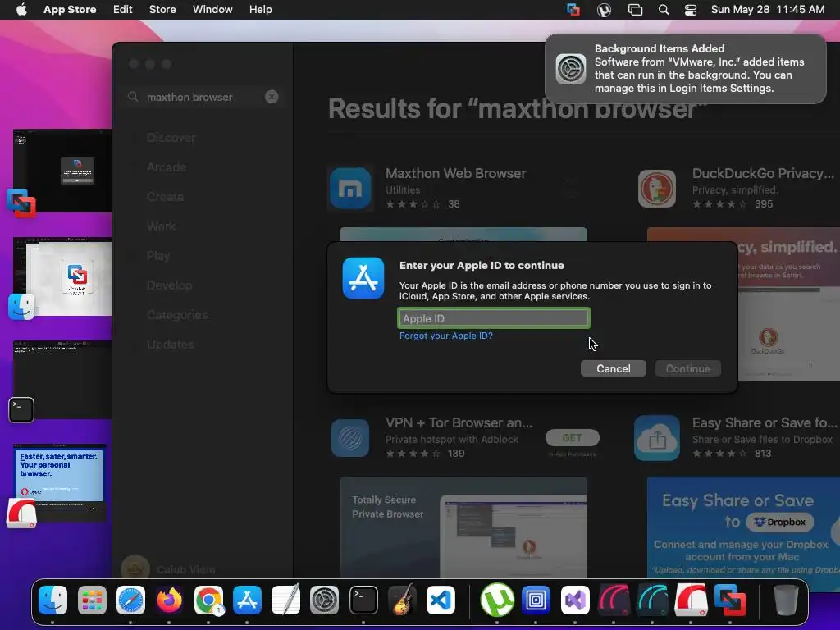840x630 pixels.
Task: Click the App Store Dock icon
Action: point(247,600)
